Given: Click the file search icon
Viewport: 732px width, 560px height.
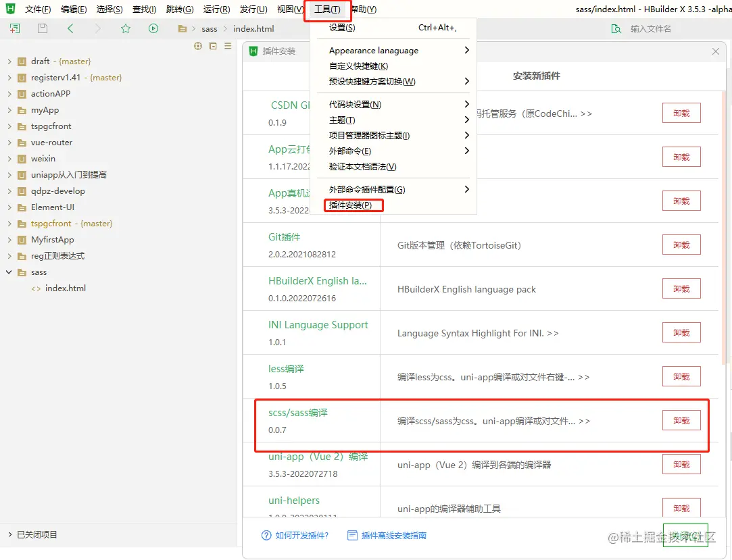Looking at the screenshot, I should [x=616, y=29].
